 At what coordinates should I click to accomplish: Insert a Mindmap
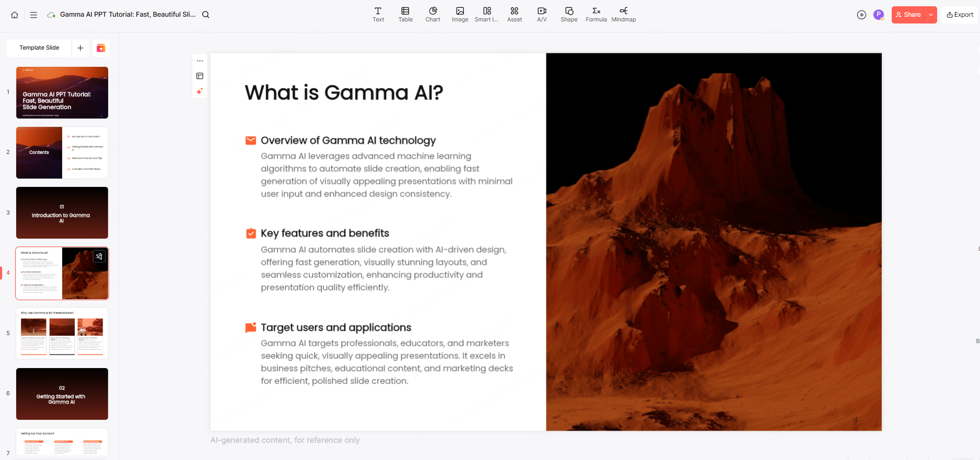(624, 15)
